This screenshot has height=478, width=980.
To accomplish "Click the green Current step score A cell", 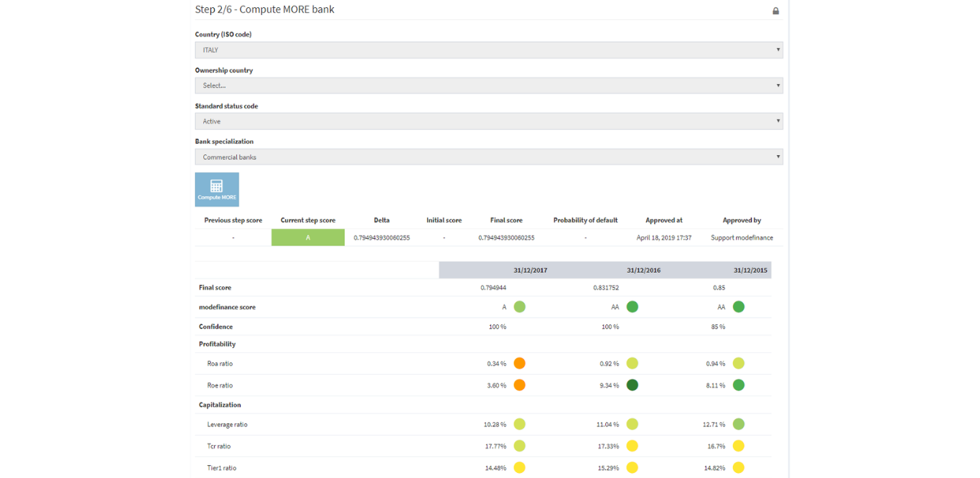I will pyautogui.click(x=308, y=238).
